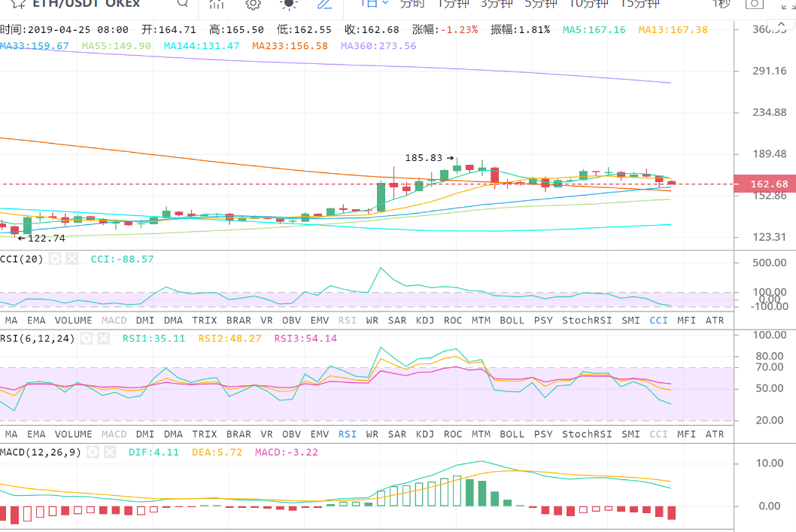Select DMI in the row below the CCI panel
Viewport: 796px width, 532px height.
point(145,321)
